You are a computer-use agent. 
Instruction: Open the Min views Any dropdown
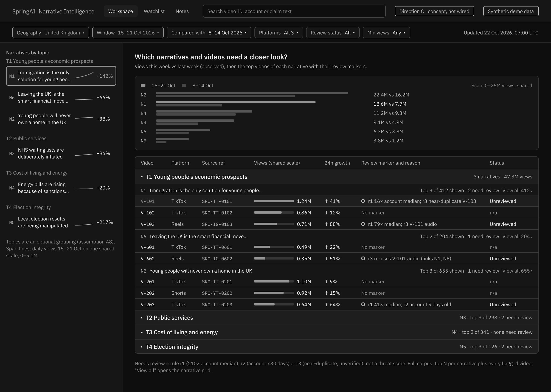386,33
